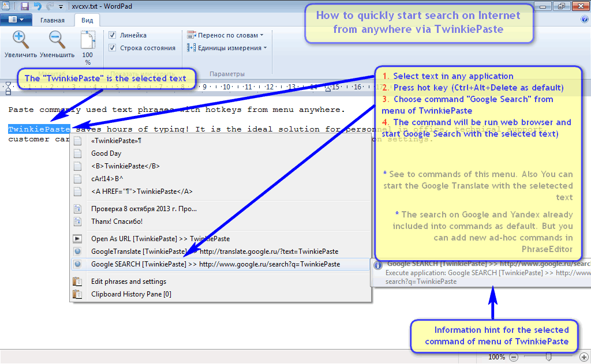This screenshot has width=591, height=364.
Task: Click the first-line indent marker on ruler
Action: (8, 85)
